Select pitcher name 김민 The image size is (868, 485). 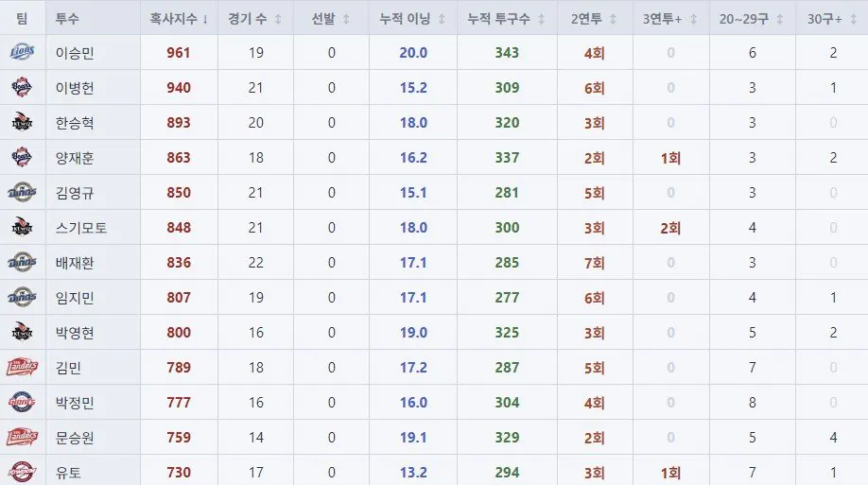tap(69, 367)
